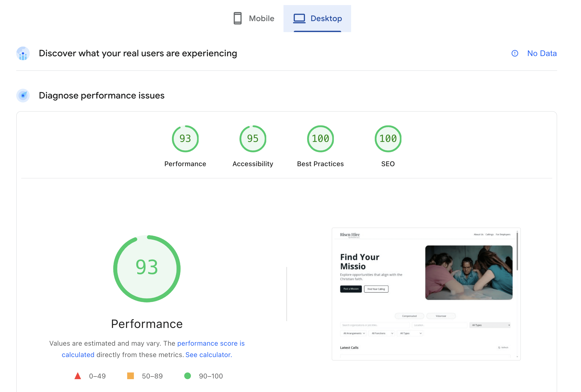The image size is (581, 392).
Task: Toggle the Compensated filter chip
Action: [x=410, y=316]
